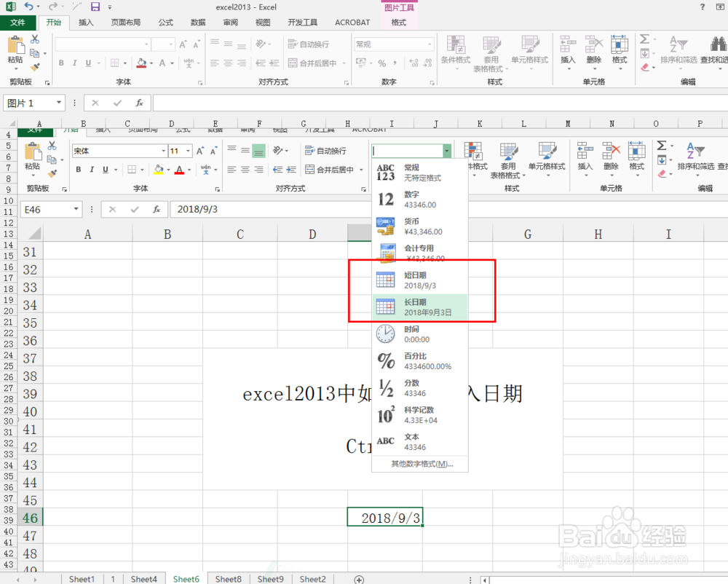Open the 合并后居中 dropdown in the top ribbon
This screenshot has width=728, height=584.
344,63
